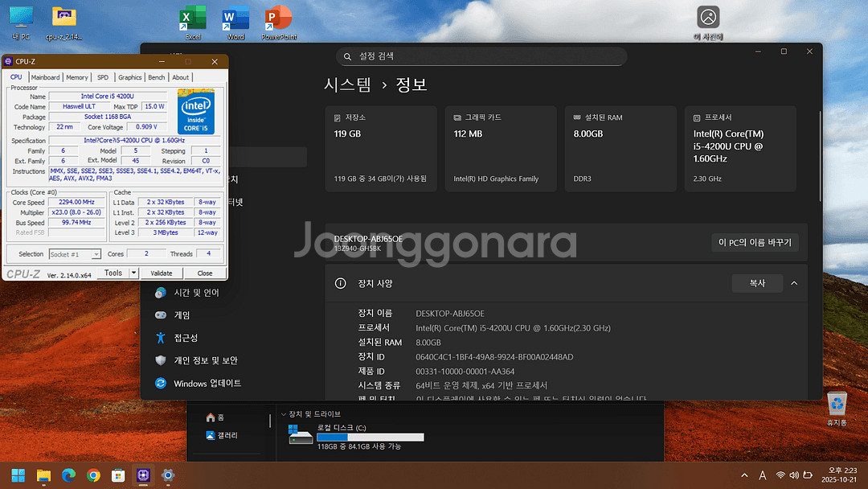Click the Intel Core i5 logo in CPU-Z

pos(196,113)
